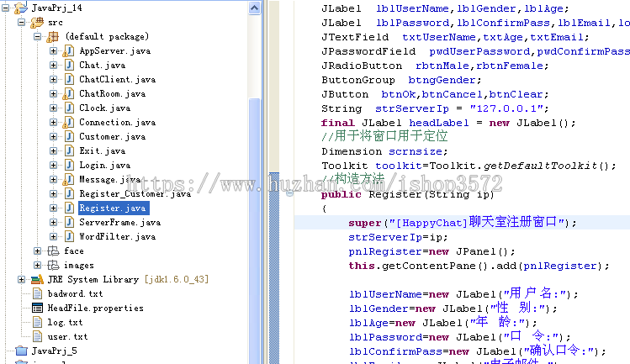Click the pnlRegister=new JPanel() line
The width and height of the screenshot is (630, 364).
431,251
